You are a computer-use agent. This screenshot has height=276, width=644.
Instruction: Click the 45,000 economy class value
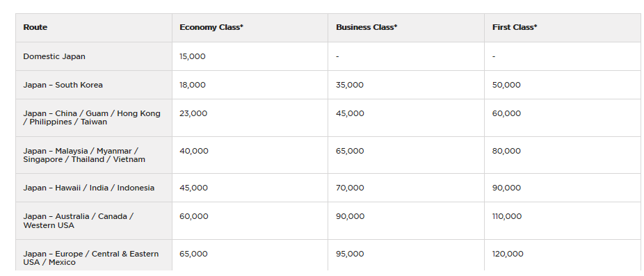(193, 188)
